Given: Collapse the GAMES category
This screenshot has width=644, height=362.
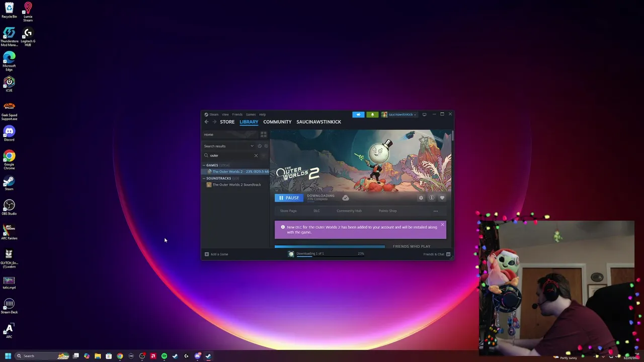Looking at the screenshot, I should point(204,165).
